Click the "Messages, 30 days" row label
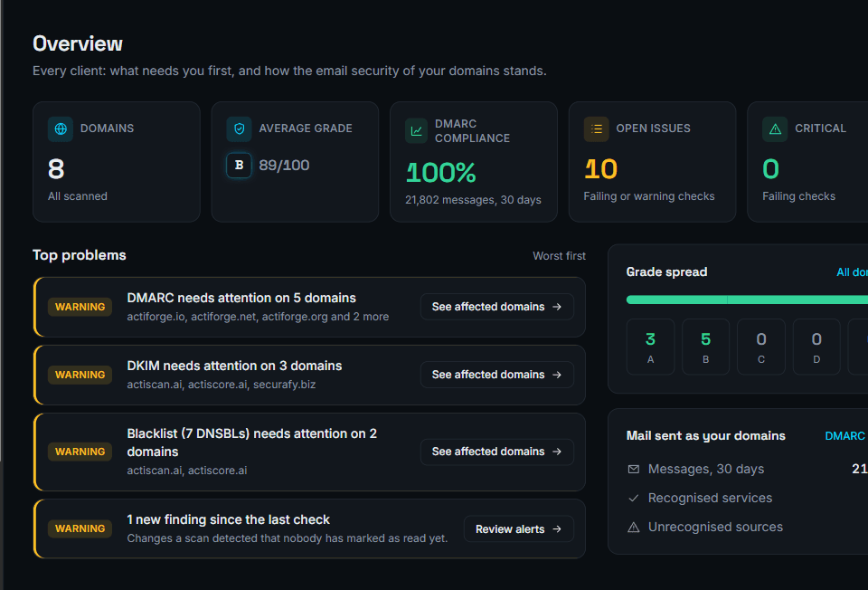 pos(706,470)
